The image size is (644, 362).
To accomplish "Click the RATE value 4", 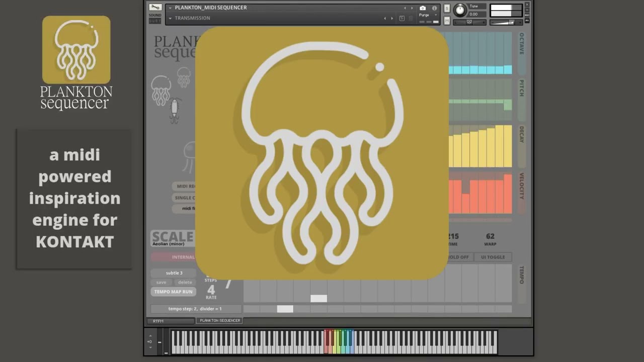I will (x=211, y=290).
